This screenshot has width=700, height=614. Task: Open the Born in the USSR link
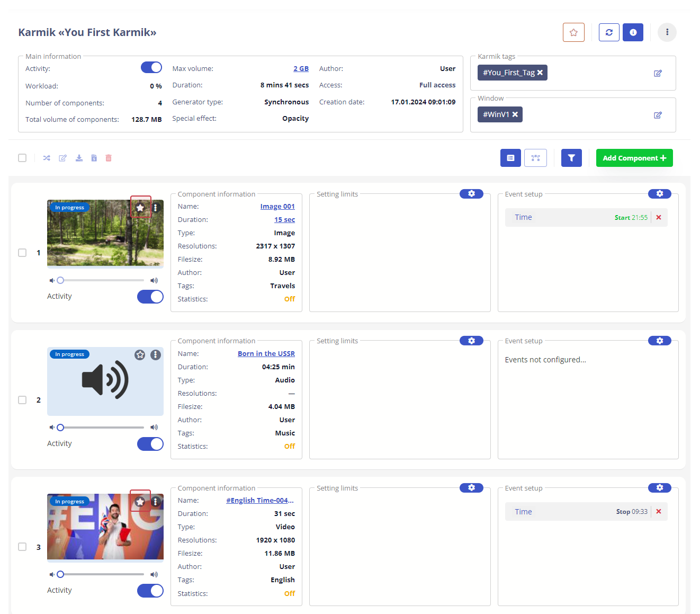tap(266, 354)
